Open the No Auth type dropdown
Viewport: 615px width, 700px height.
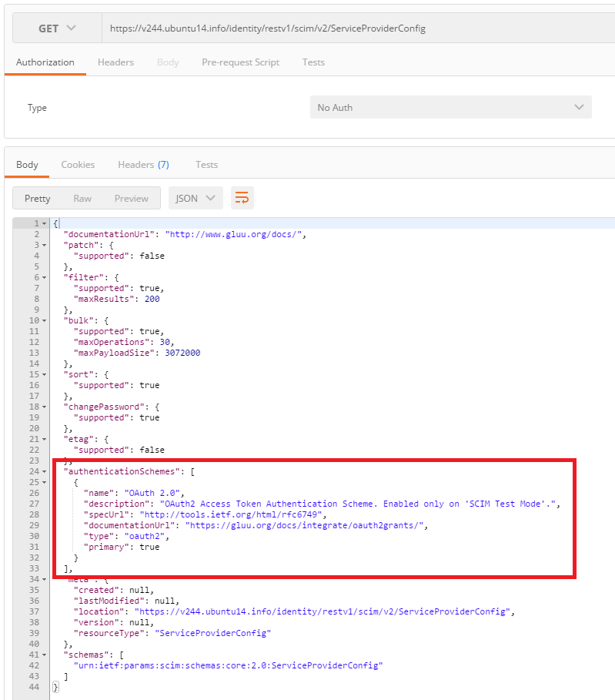point(450,108)
